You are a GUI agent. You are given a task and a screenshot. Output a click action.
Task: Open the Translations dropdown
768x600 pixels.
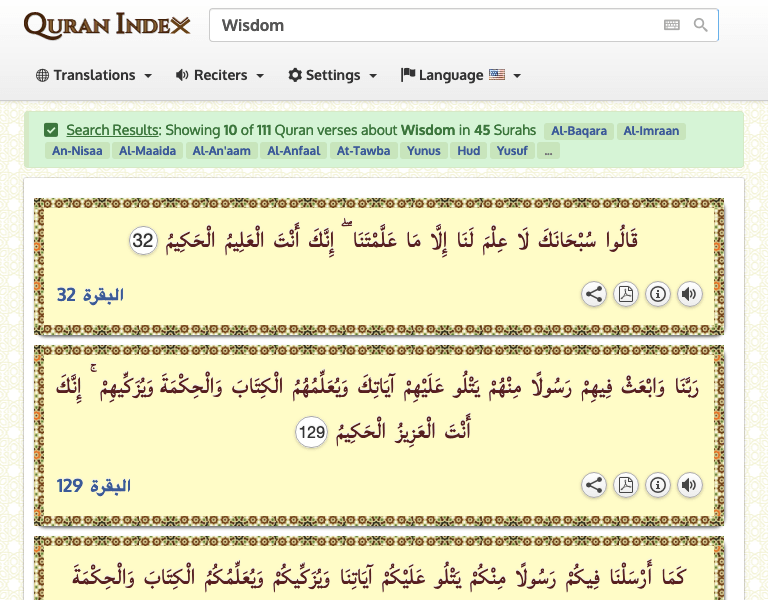pos(94,75)
